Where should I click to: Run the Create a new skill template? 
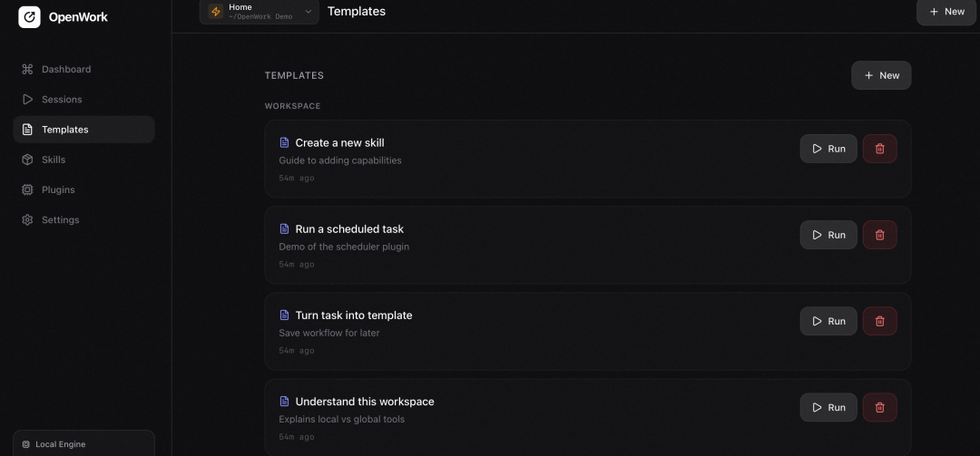pyautogui.click(x=828, y=149)
